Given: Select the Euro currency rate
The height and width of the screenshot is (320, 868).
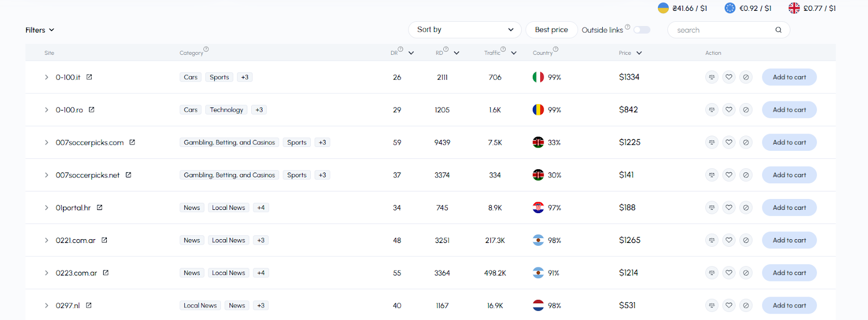Looking at the screenshot, I should point(748,8).
